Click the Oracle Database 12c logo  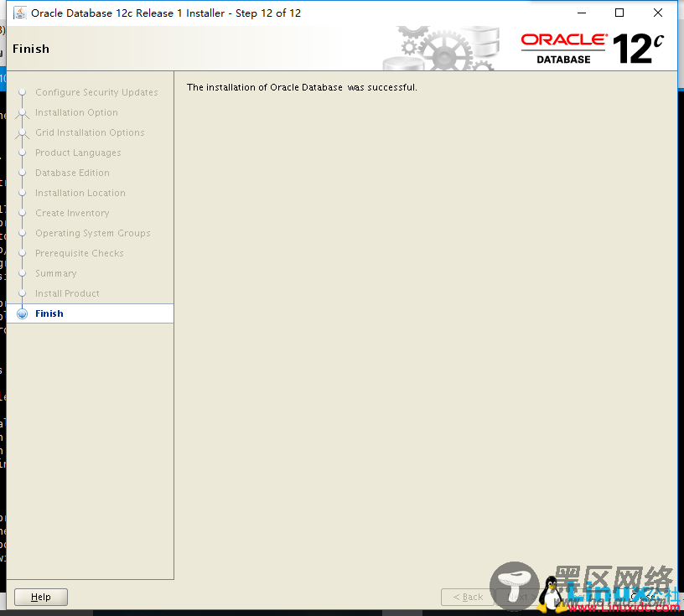pyautogui.click(x=593, y=49)
